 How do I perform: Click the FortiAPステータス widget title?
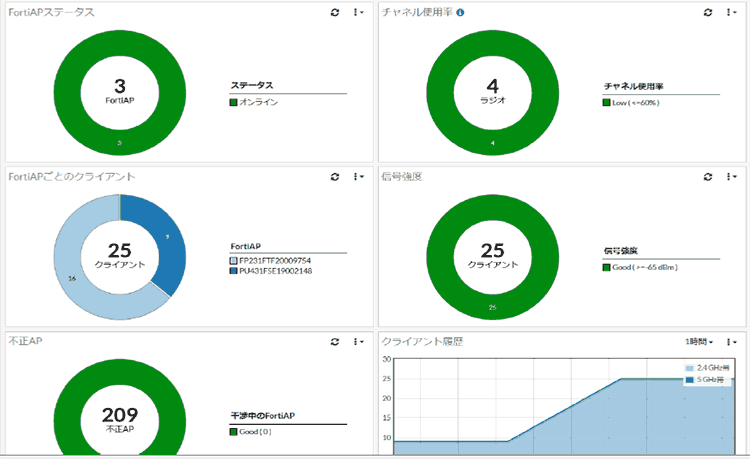tap(51, 12)
